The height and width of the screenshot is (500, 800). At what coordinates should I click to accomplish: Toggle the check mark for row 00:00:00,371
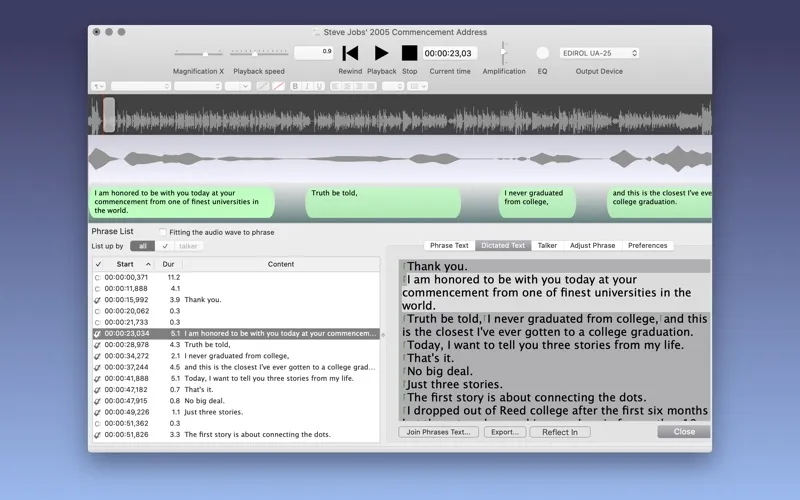tap(97, 278)
